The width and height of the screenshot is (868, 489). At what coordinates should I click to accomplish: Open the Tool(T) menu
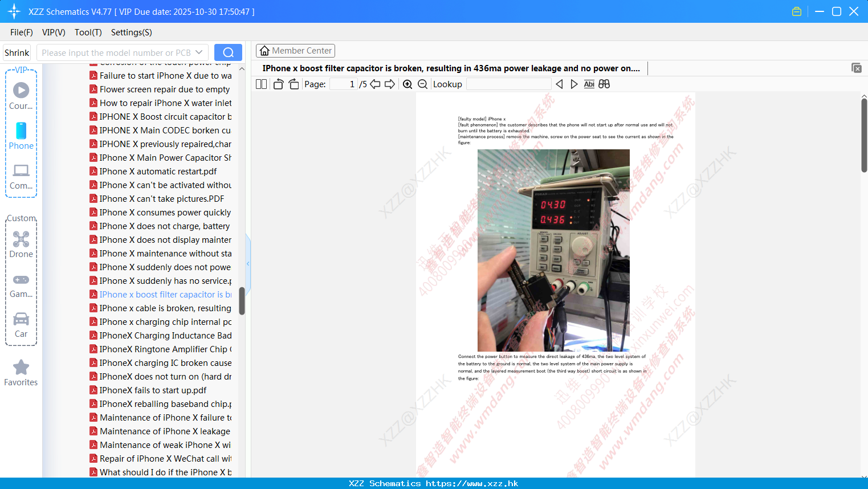pyautogui.click(x=88, y=32)
